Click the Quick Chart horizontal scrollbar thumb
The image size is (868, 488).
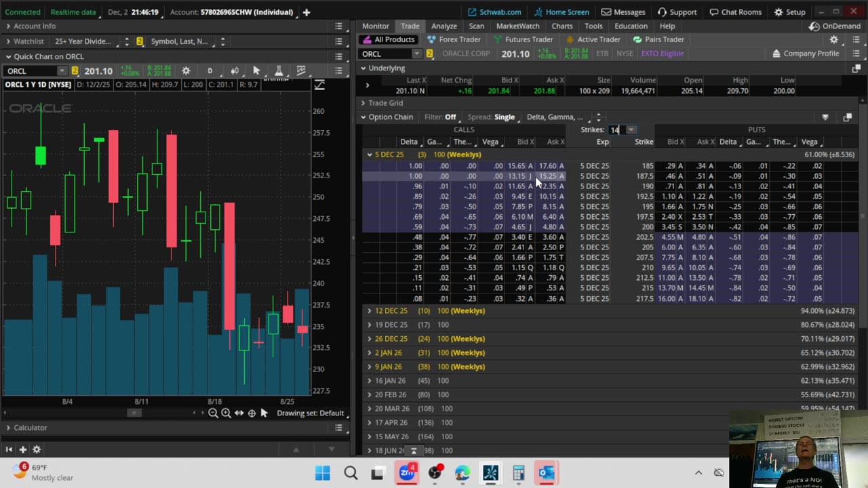click(x=134, y=413)
